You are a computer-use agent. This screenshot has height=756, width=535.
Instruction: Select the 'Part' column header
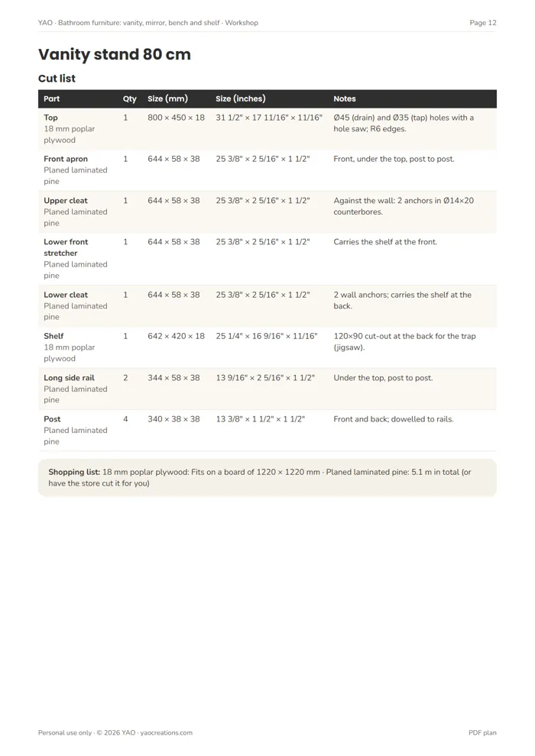52,99
